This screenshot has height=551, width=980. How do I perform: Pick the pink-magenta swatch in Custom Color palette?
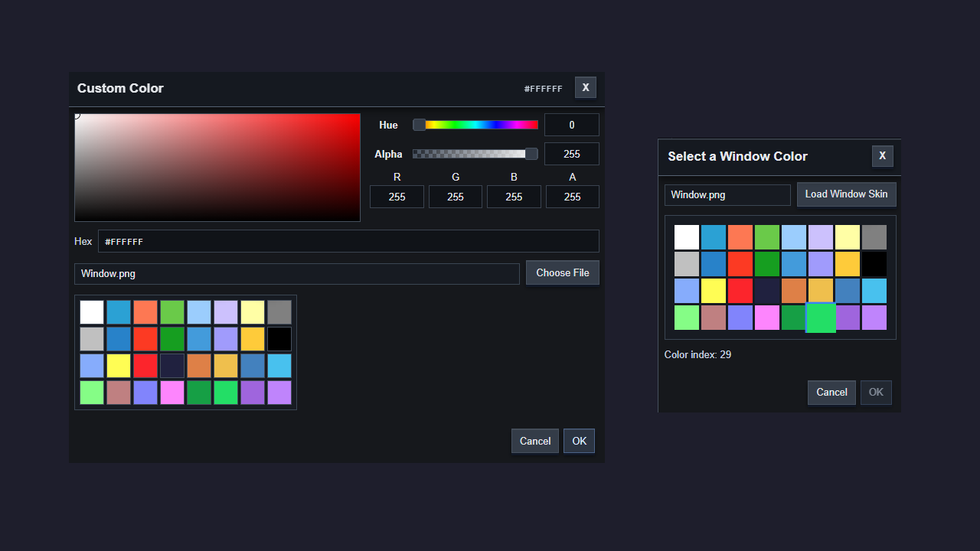click(172, 393)
